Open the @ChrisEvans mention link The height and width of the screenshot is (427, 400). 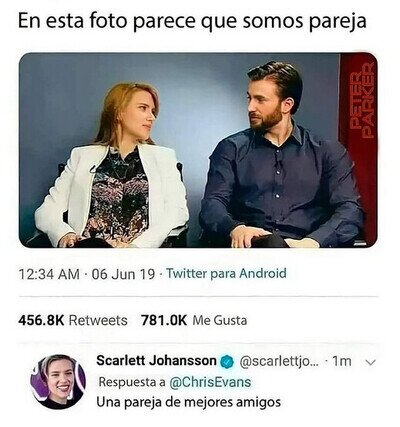pos(210,382)
